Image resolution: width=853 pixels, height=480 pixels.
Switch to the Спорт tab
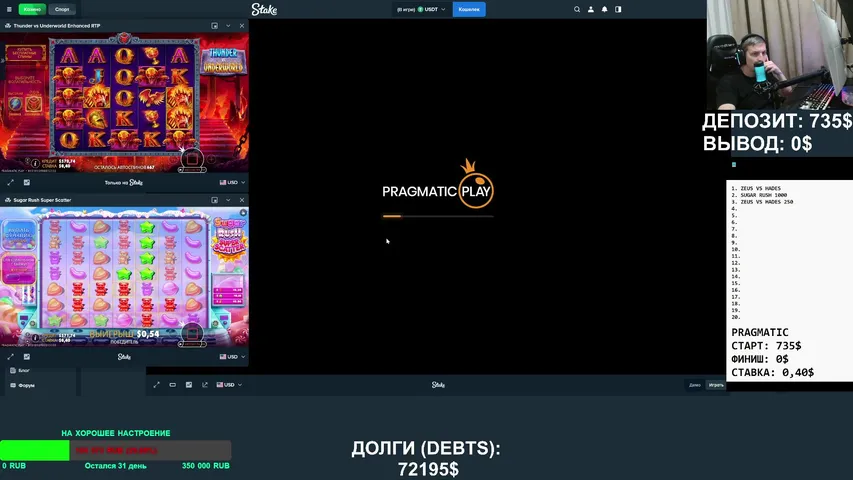point(62,9)
